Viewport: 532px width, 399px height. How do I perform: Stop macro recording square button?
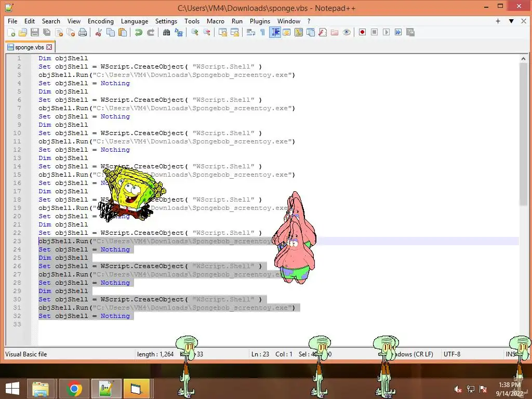tap(374, 32)
